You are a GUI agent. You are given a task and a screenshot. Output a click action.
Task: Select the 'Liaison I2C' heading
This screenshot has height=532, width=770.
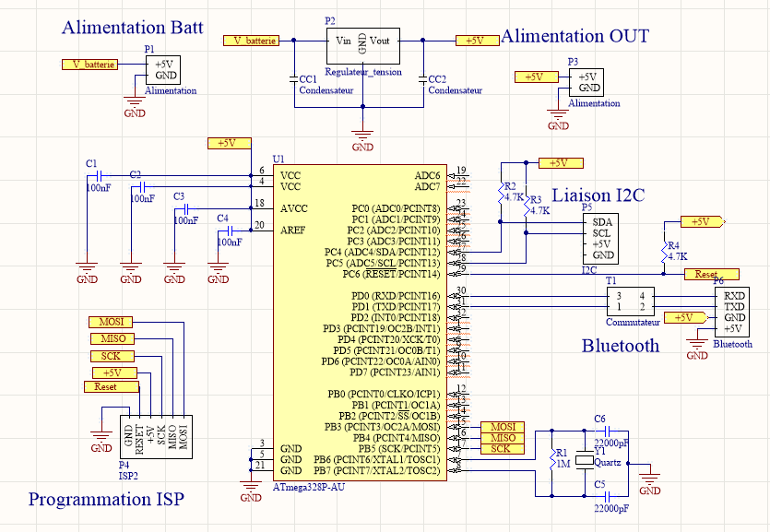pyautogui.click(x=598, y=195)
